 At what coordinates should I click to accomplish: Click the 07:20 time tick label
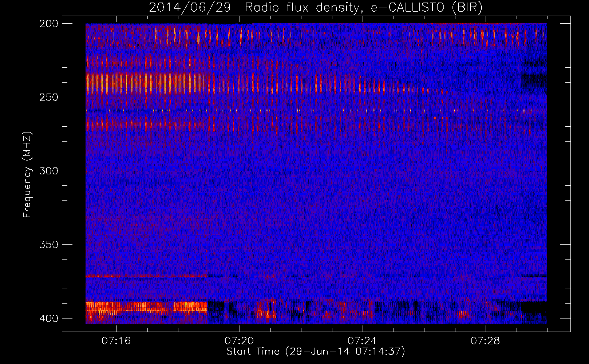239,341
